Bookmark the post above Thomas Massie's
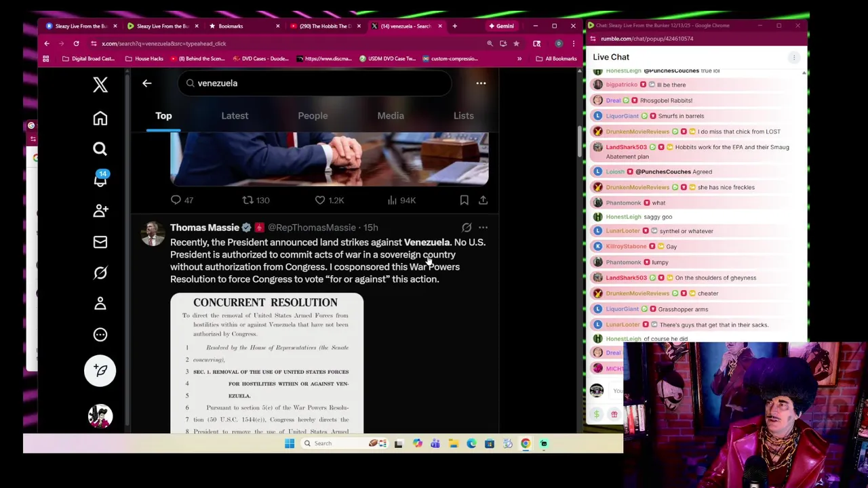The height and width of the screenshot is (488, 868). click(464, 200)
